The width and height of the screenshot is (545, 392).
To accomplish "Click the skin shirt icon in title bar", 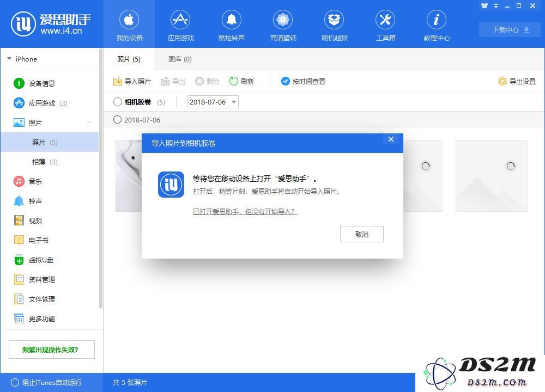I will click(484, 5).
